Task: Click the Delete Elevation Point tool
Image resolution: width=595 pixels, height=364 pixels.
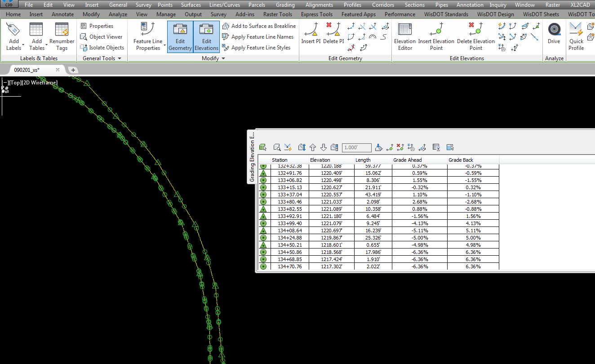Action: pyautogui.click(x=475, y=36)
